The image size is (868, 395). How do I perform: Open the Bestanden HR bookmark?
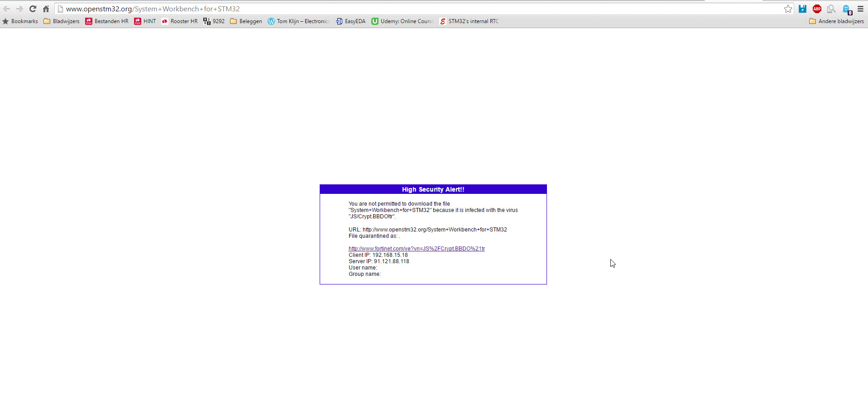click(107, 21)
